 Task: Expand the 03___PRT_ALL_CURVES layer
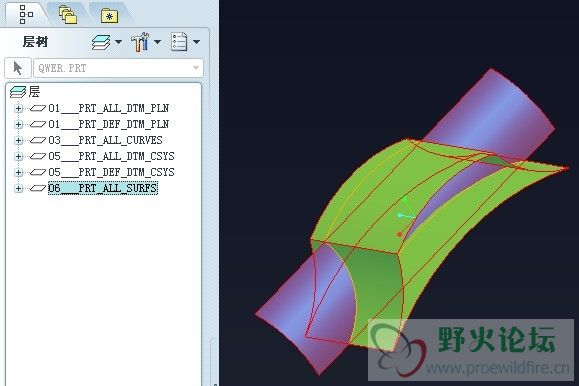point(18,140)
